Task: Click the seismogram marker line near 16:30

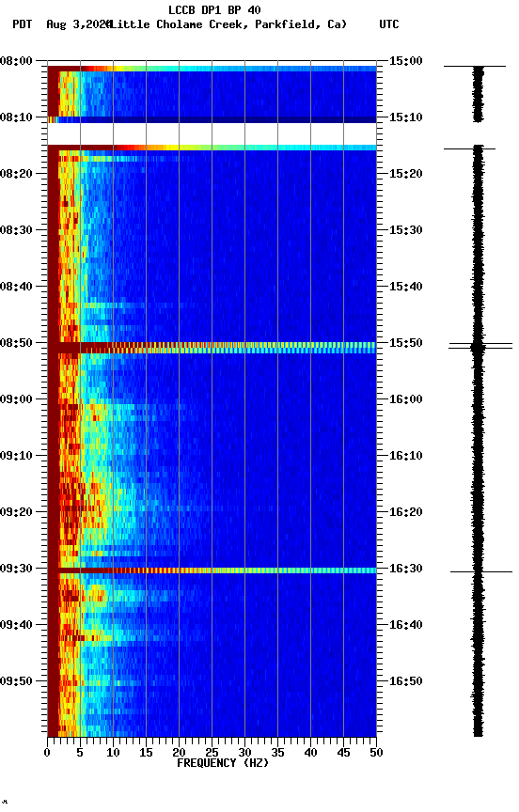Action: point(481,571)
